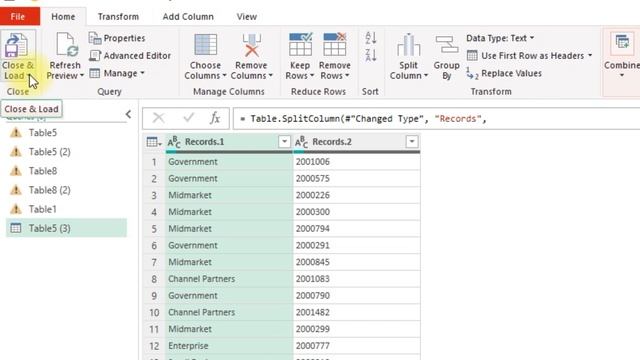Click the Close & Load icon
Screen dimensions: 640x360
17,45
